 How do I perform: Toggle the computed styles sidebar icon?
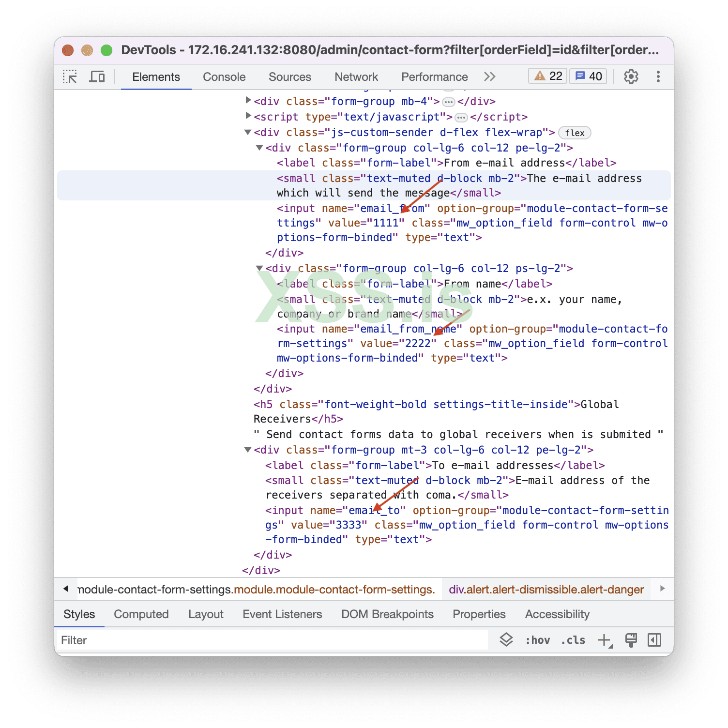pos(654,640)
